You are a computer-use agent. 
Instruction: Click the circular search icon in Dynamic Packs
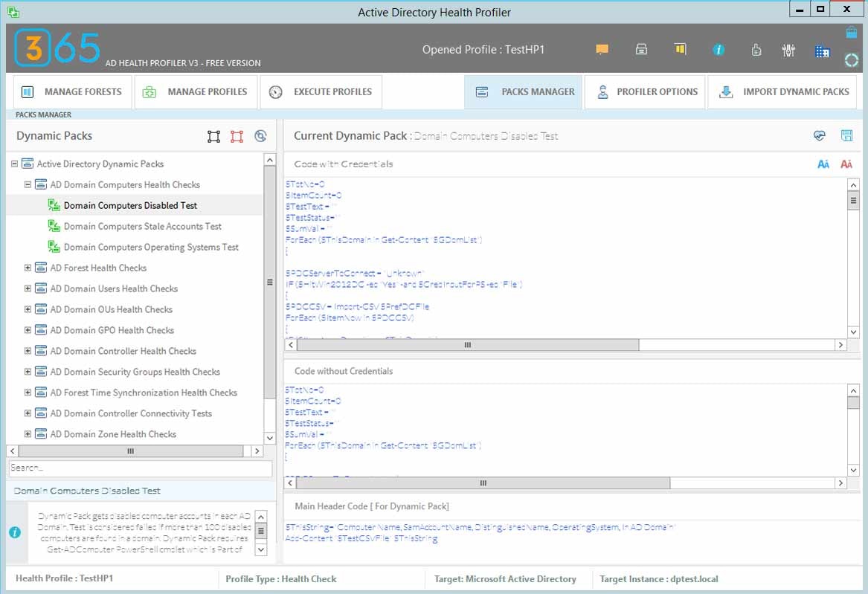point(260,135)
